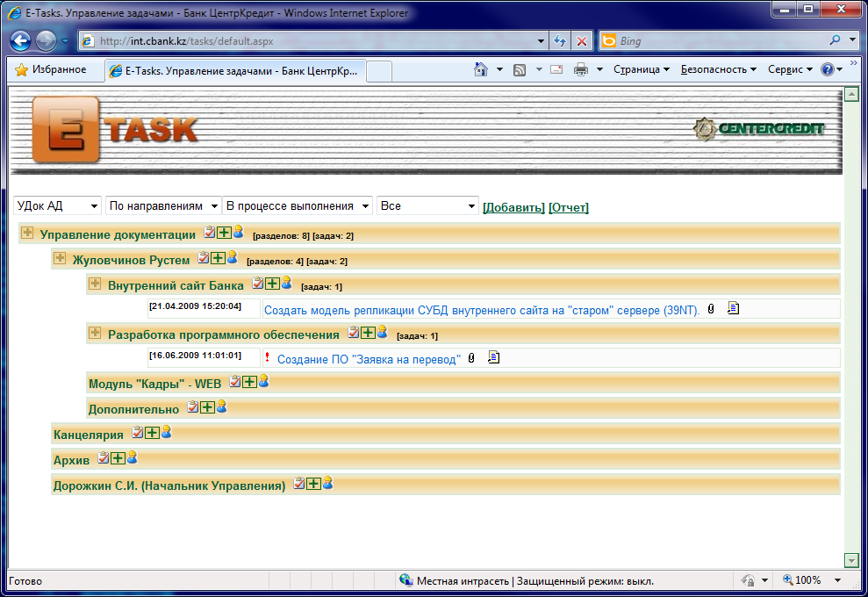The width and height of the screenshot is (868, 597).
Task: Open a new blank browser tab
Action: [379, 71]
